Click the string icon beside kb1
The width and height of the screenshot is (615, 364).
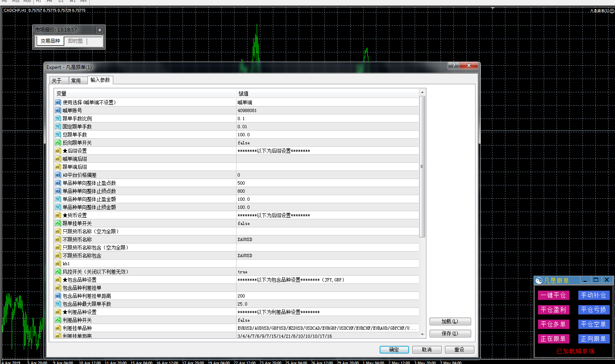coord(58,264)
